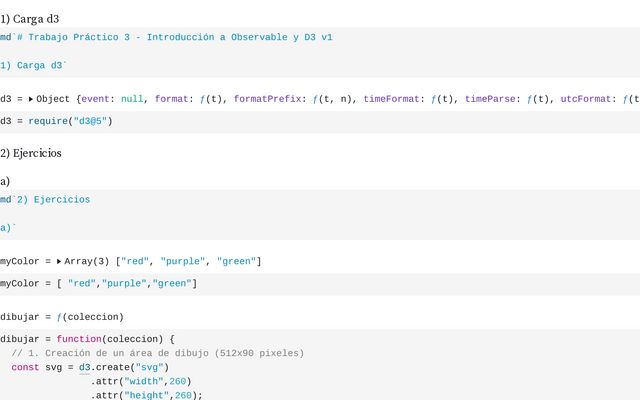The height and width of the screenshot is (400, 640).
Task: Select the "red" value in Array output
Action: coord(135,261)
